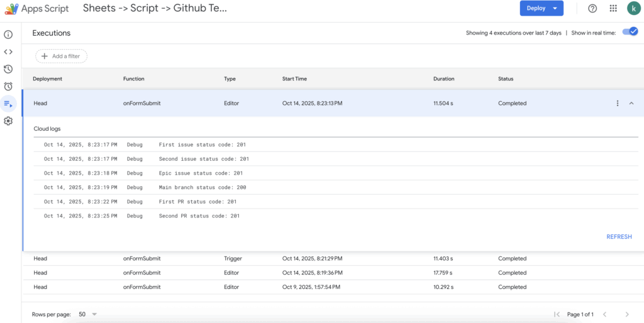The width and height of the screenshot is (644, 323).
Task: Click the Function column header
Action: click(134, 79)
